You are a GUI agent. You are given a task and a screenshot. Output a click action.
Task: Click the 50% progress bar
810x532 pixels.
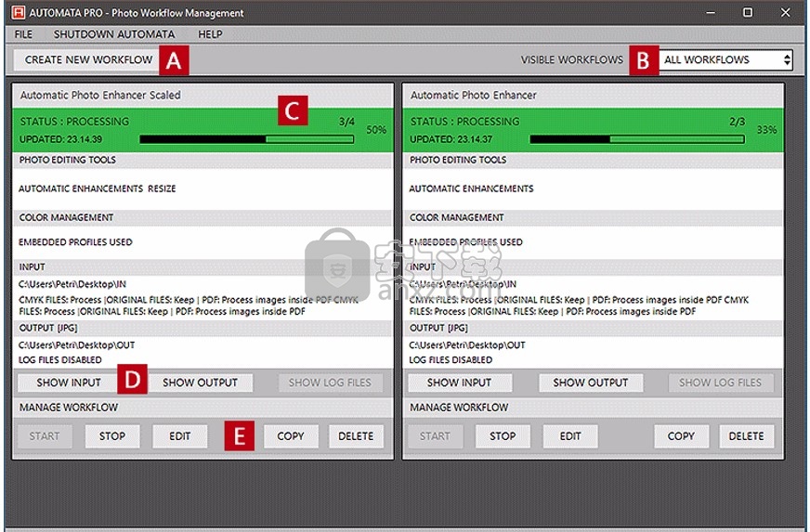[x=247, y=139]
